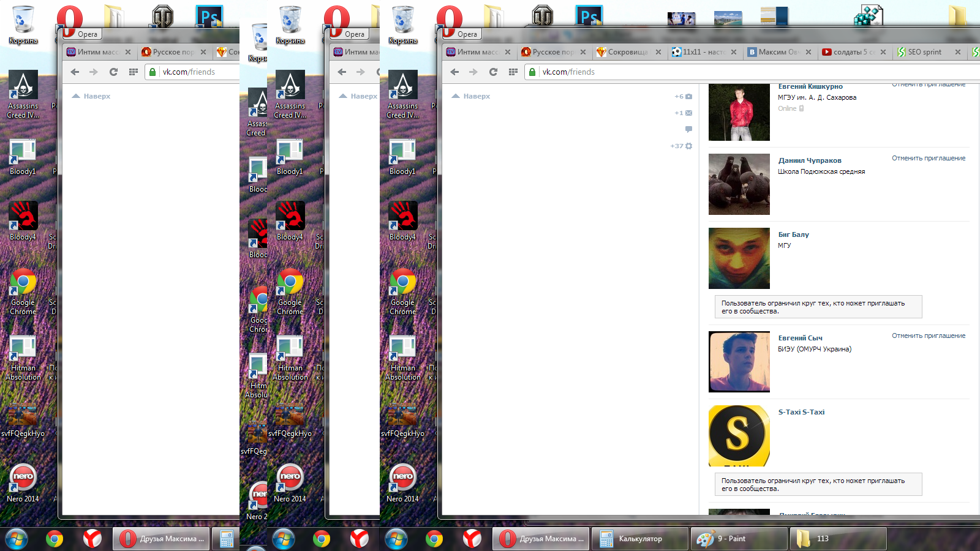
Task: Click Отменить приглашение for Евгений Сыч
Action: [x=929, y=335]
